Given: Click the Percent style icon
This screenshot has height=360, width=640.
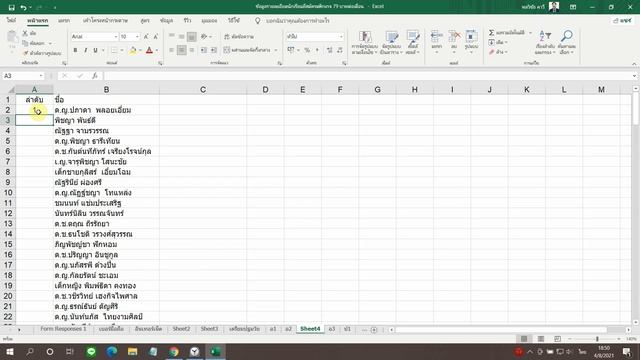Looking at the screenshot, I should pos(307,50).
